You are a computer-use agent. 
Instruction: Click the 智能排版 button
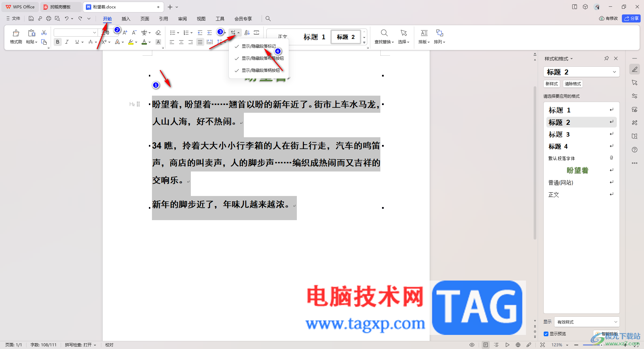pos(606,334)
